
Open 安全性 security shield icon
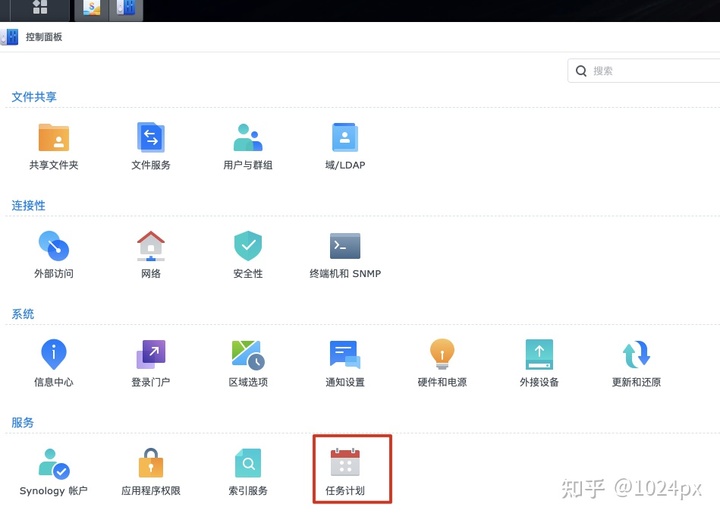pos(247,246)
